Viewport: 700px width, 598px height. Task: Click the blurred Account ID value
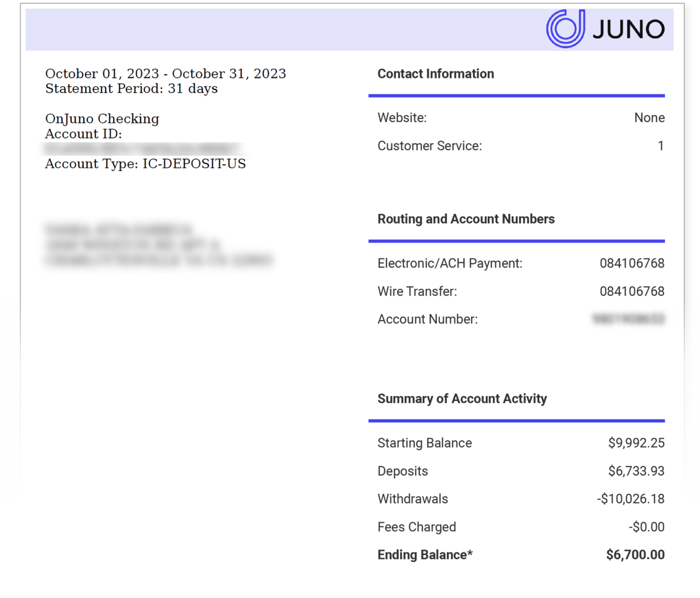coord(142,149)
